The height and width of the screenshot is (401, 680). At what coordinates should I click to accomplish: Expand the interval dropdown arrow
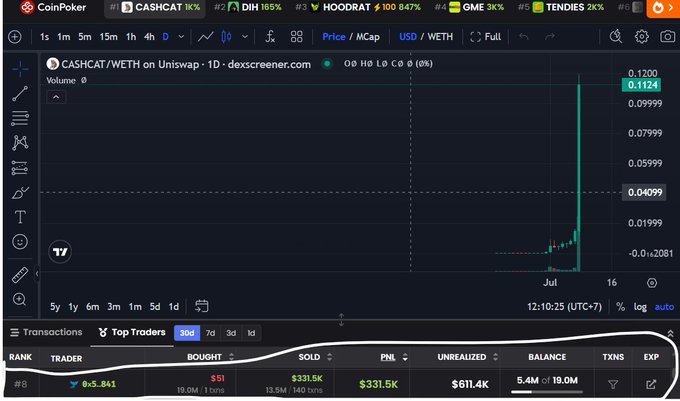(x=181, y=37)
